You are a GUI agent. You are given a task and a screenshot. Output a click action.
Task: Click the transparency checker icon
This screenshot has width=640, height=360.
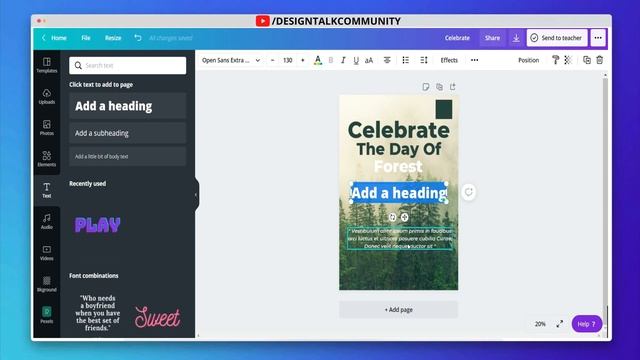(568, 60)
